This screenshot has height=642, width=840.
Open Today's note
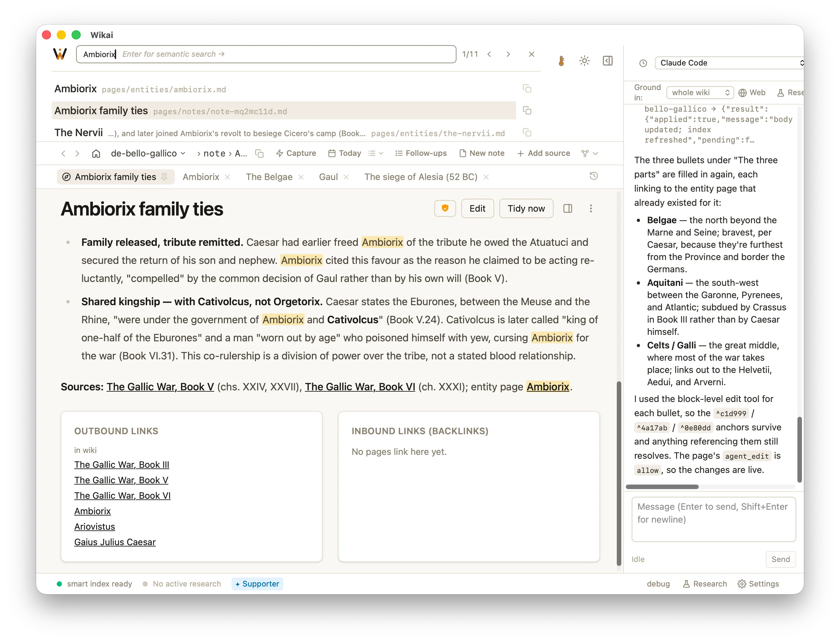345,153
